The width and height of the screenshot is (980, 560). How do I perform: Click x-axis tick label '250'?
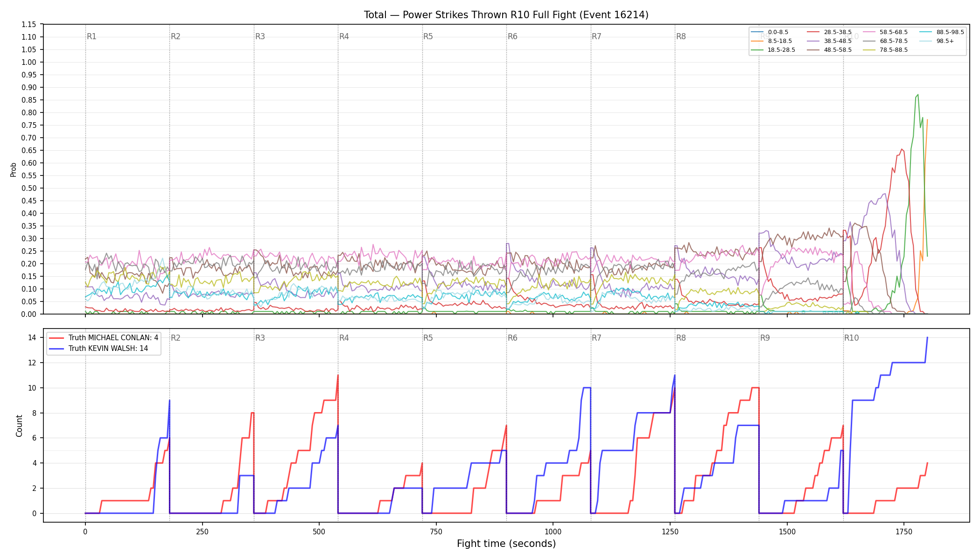[x=202, y=532]
